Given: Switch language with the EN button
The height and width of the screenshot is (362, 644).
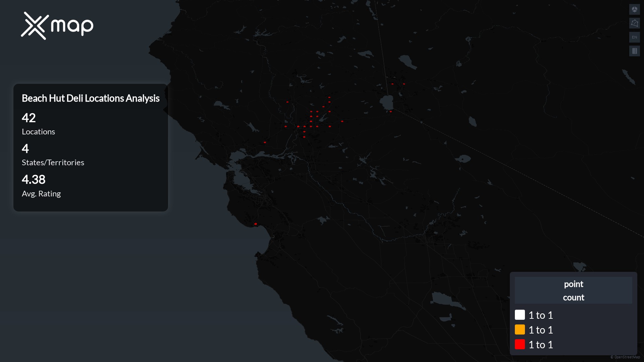Looking at the screenshot, I should (x=634, y=37).
